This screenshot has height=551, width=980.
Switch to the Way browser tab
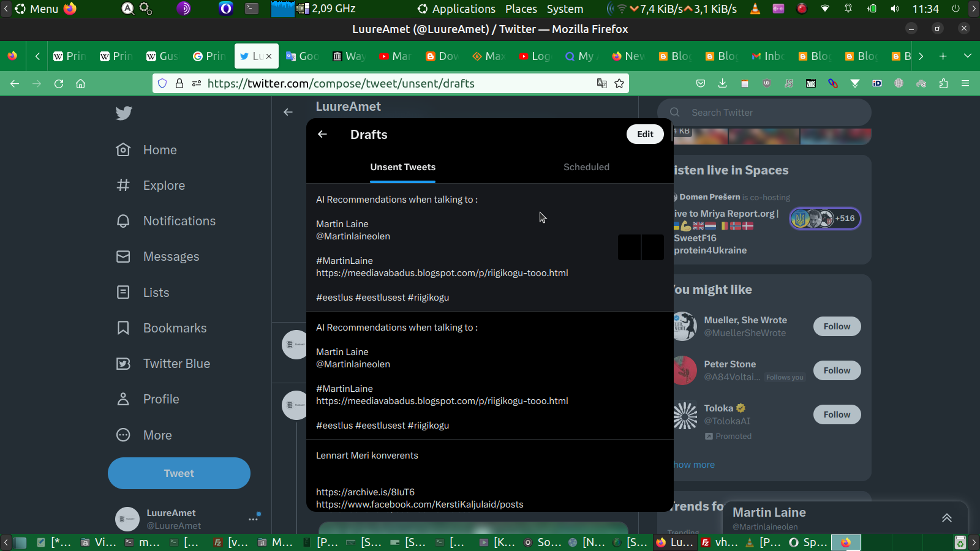click(x=349, y=56)
